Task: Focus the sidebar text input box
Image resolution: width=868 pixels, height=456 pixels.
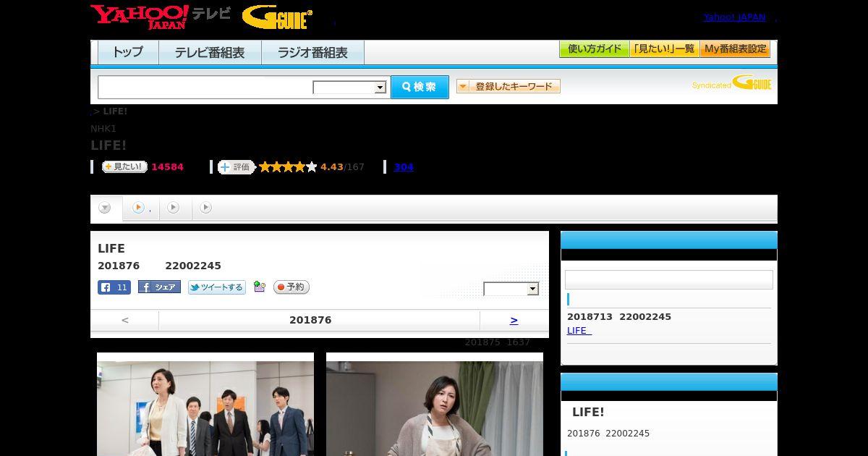Action: click(669, 280)
